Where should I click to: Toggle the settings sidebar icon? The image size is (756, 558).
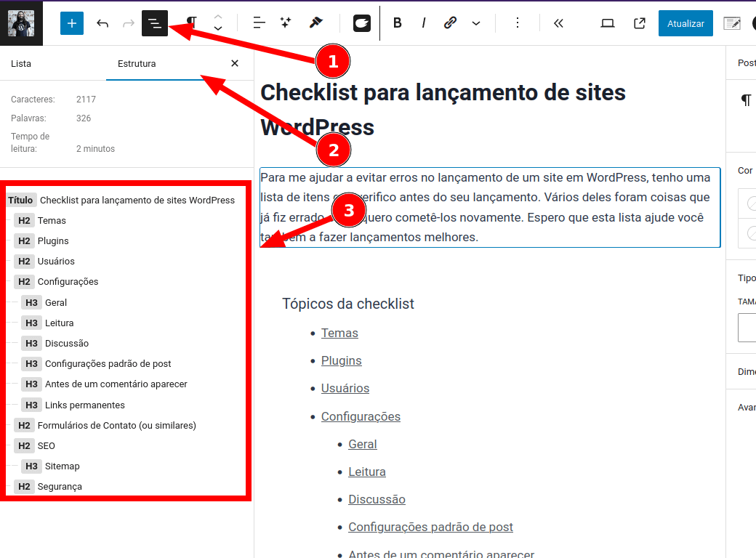click(732, 23)
